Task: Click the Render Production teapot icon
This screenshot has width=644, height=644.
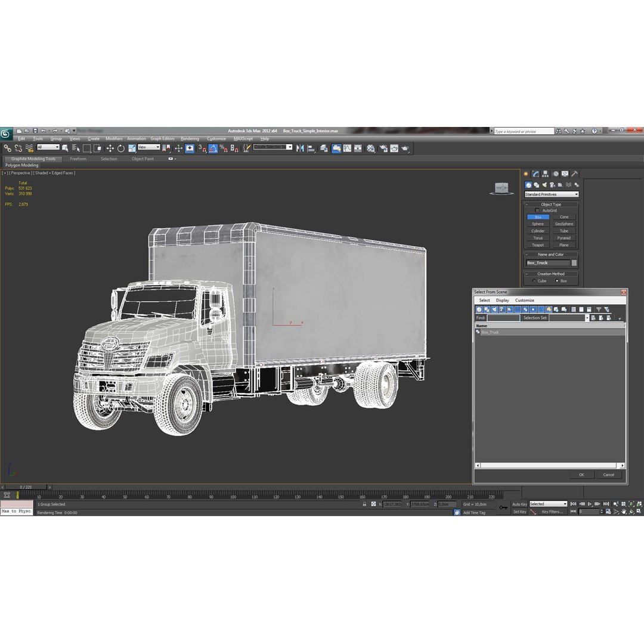Action: point(405,148)
